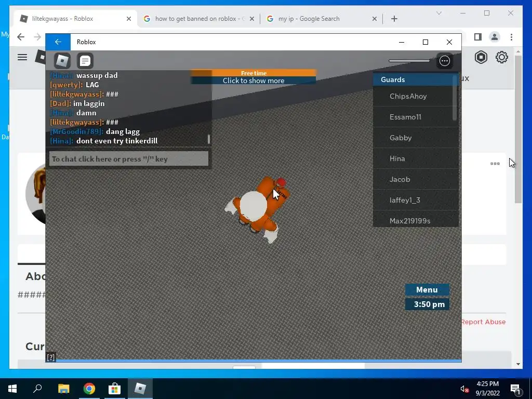Open the notification center icon

pos(515,389)
